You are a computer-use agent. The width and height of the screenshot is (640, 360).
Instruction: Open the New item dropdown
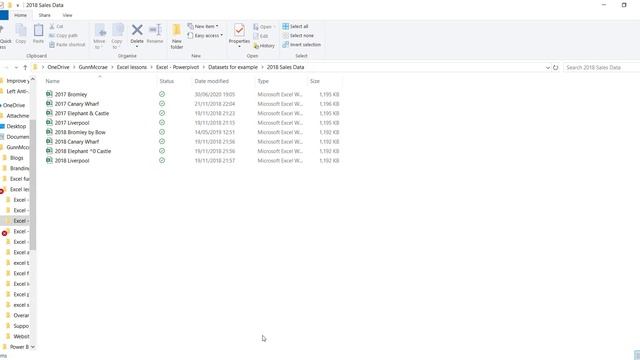[203, 26]
